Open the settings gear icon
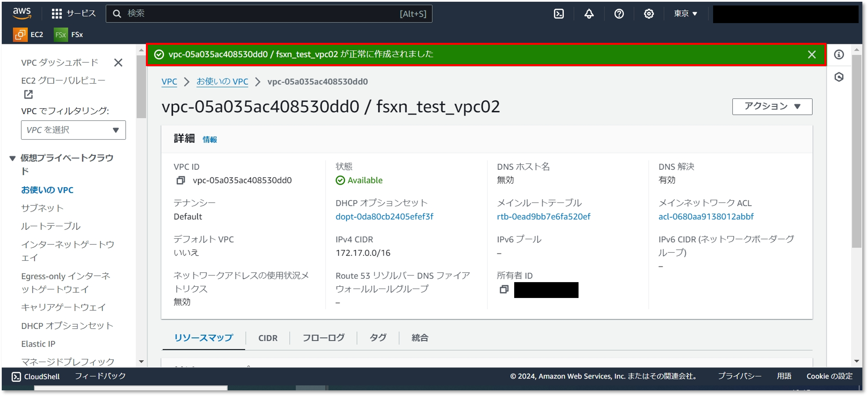 [x=649, y=13]
